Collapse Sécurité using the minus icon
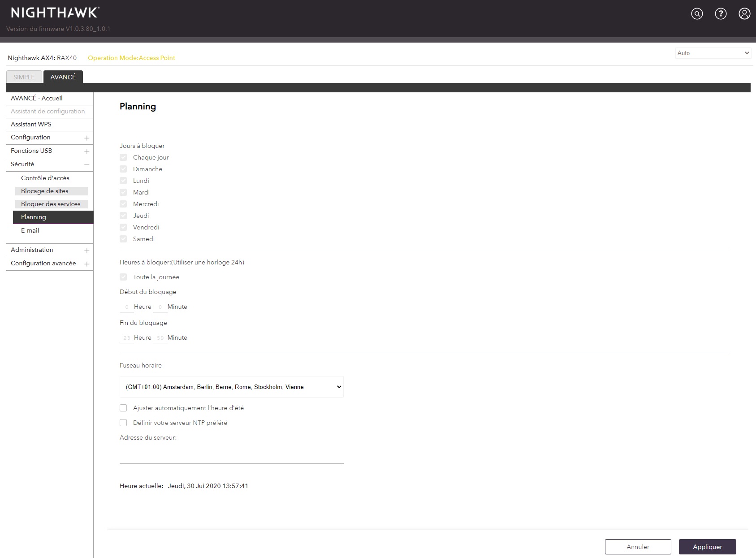 tap(87, 164)
